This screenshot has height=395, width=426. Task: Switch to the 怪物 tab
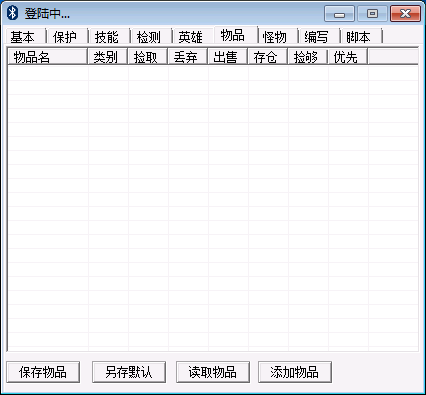(x=278, y=37)
